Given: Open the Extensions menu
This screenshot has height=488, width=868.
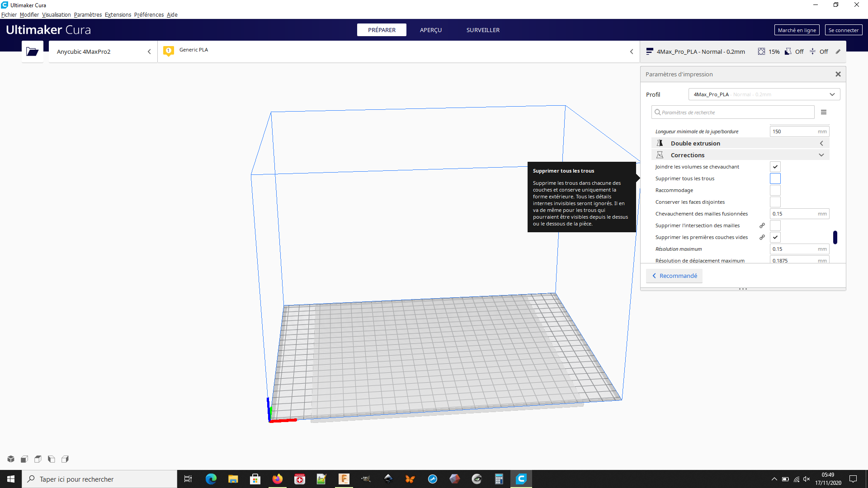Looking at the screenshot, I should (118, 15).
